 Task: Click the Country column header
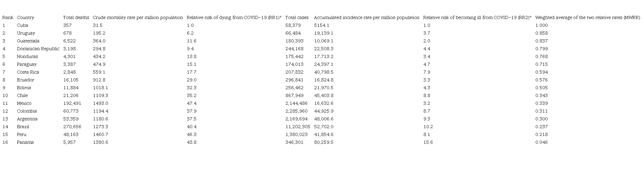25,17
